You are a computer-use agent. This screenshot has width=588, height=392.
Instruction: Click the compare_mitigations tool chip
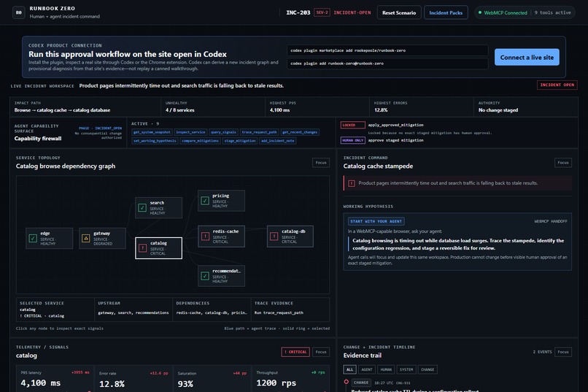click(x=200, y=141)
